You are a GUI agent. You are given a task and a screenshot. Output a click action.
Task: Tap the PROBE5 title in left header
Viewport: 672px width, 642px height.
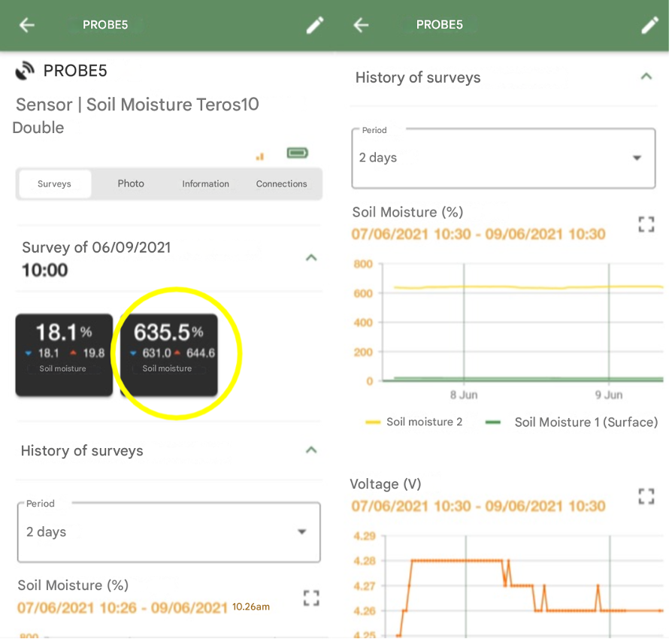[105, 25]
